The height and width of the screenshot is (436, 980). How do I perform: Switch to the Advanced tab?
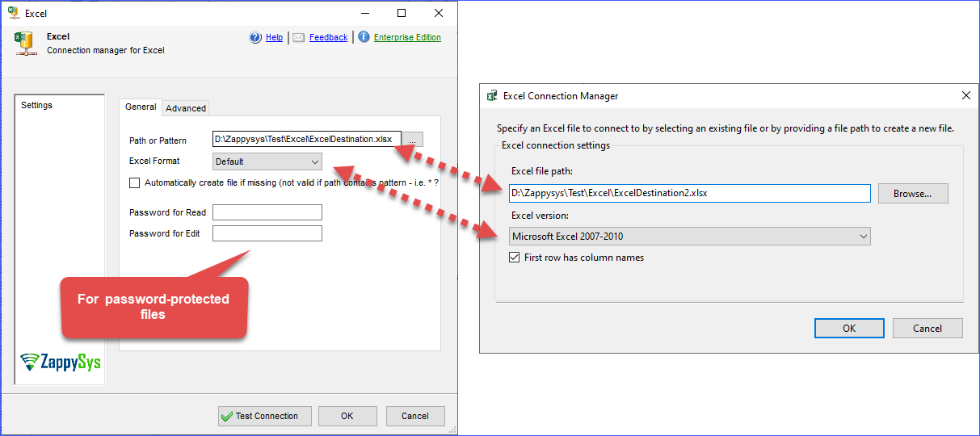pyautogui.click(x=186, y=108)
